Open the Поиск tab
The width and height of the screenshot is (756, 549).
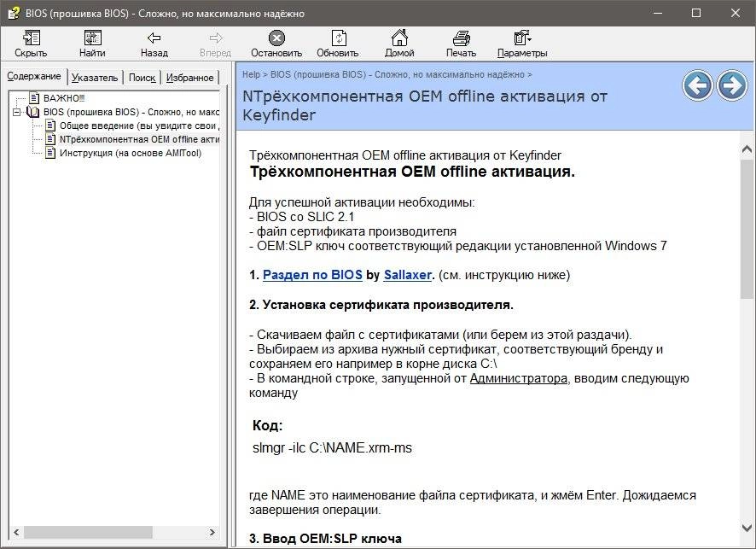point(142,78)
